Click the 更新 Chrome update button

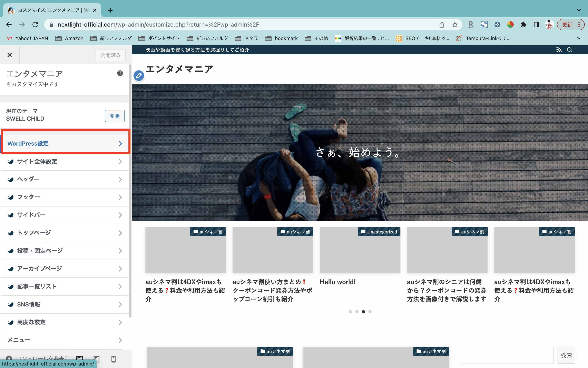[x=570, y=25]
